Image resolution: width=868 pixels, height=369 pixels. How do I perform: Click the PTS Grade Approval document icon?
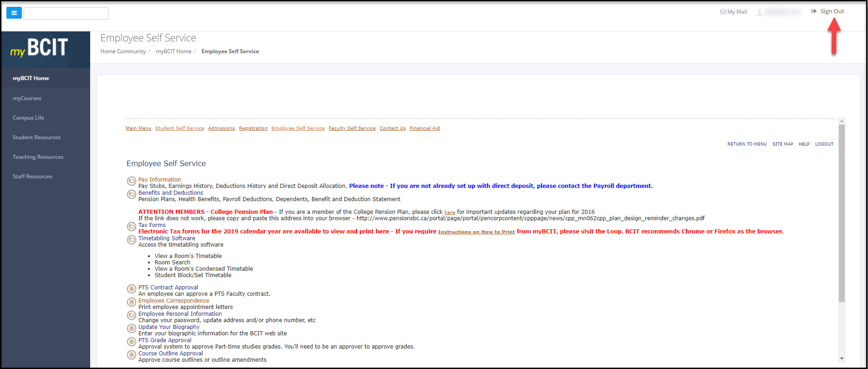click(131, 342)
